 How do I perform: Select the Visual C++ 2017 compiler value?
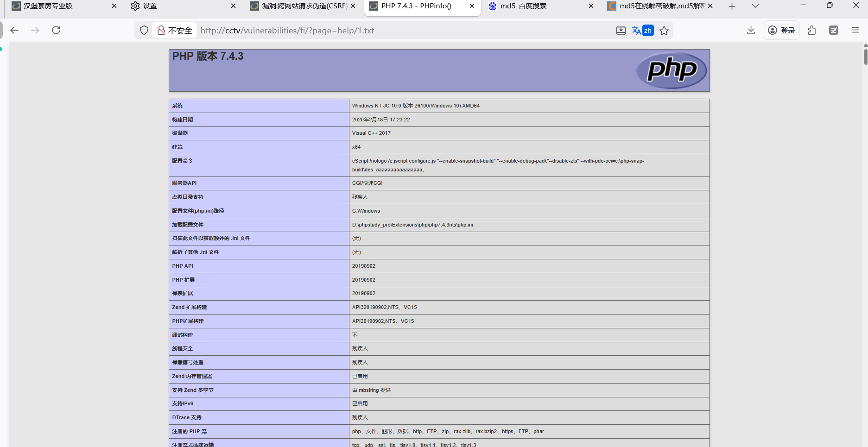[x=371, y=133]
